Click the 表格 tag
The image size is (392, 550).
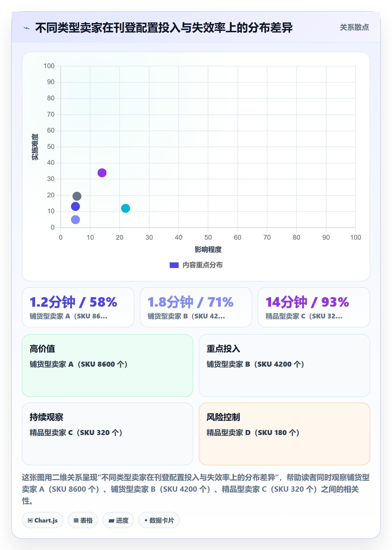point(83,520)
